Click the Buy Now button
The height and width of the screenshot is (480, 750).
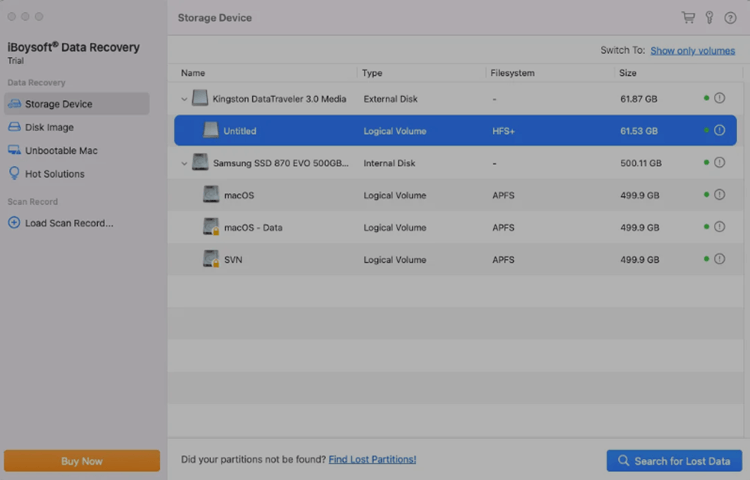(x=82, y=461)
